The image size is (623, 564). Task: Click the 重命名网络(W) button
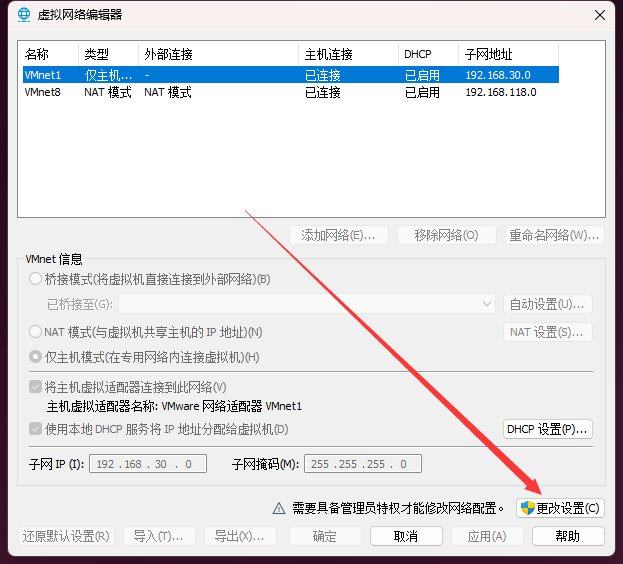[x=555, y=235]
